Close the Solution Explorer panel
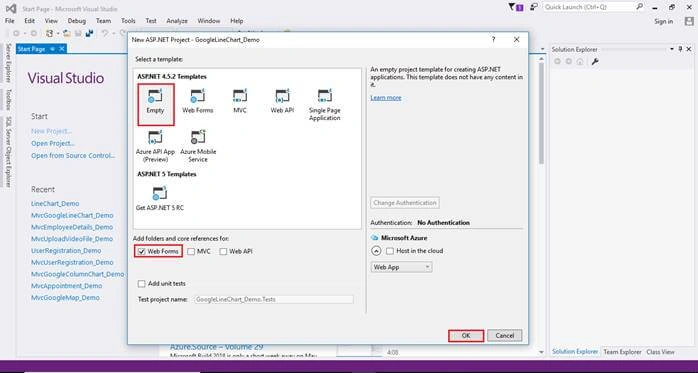Viewport: 698px width, 373px height. pos(689,49)
